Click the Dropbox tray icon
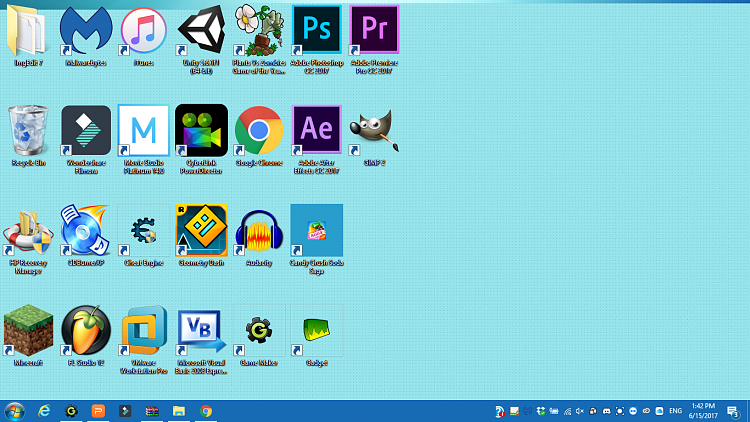 click(x=540, y=411)
